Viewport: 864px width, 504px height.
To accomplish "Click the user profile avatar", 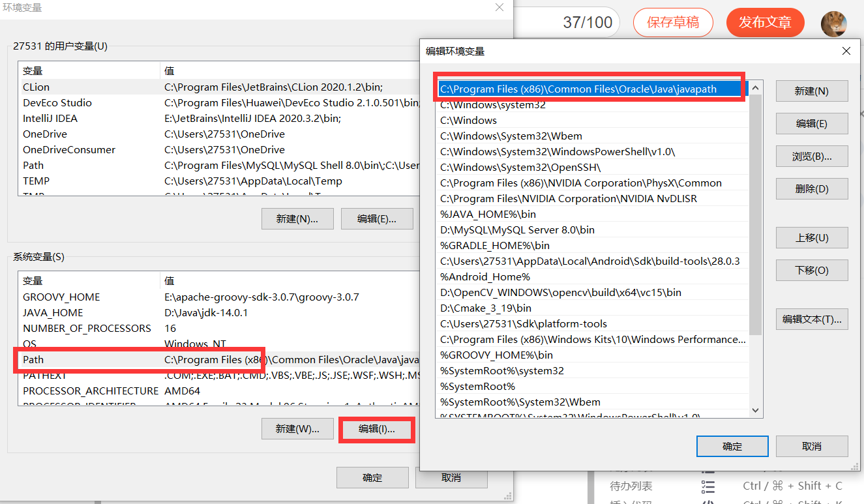I will pyautogui.click(x=835, y=22).
